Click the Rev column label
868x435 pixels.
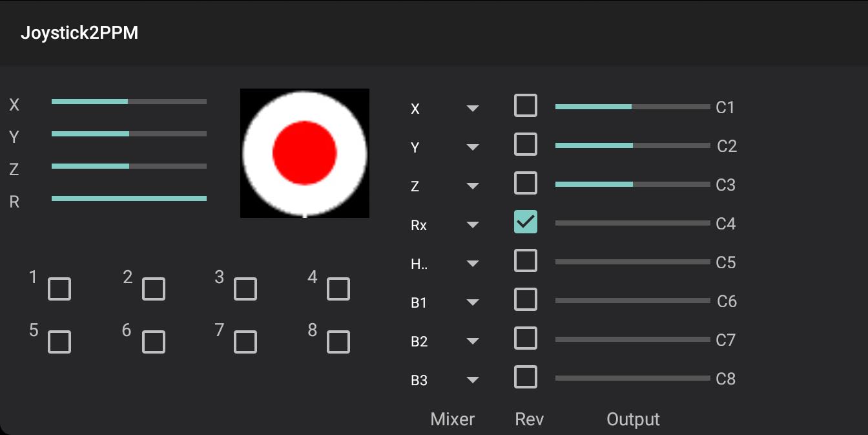[x=530, y=419]
